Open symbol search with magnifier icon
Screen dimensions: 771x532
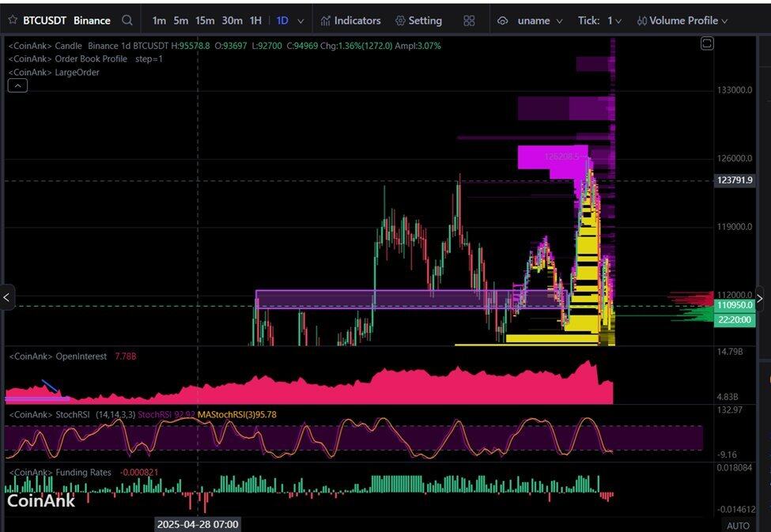click(127, 21)
